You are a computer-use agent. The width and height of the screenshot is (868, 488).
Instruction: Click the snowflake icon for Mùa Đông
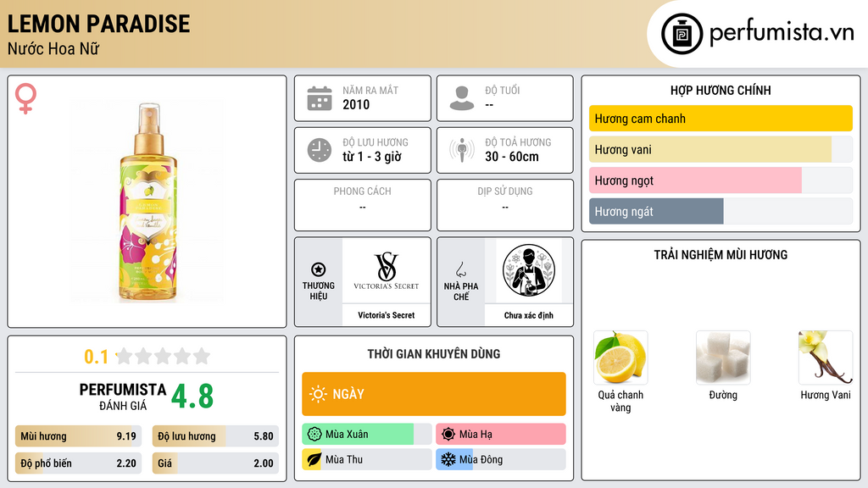[x=448, y=459]
